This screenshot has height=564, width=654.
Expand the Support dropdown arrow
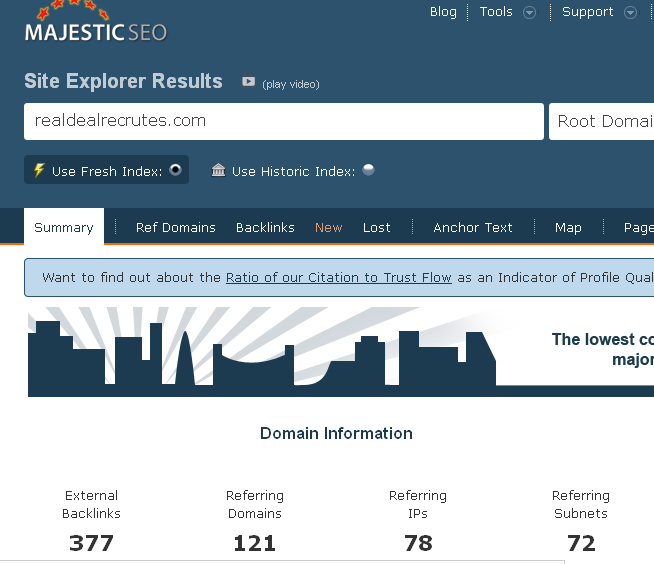[x=630, y=13]
